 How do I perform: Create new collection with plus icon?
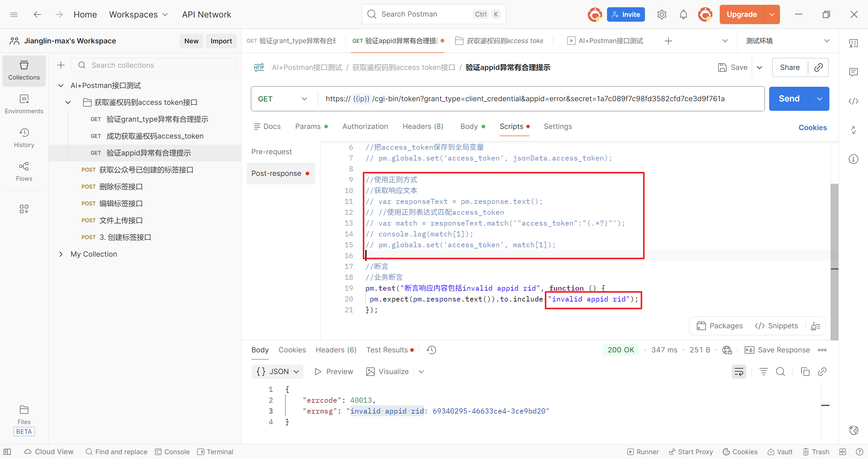[x=61, y=65]
